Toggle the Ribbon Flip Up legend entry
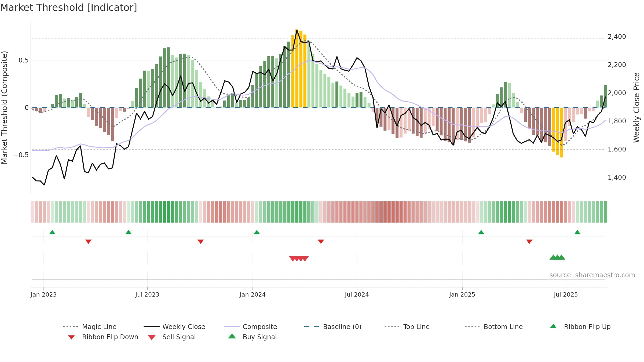Viewport: 644px width, 362px height. (x=580, y=327)
